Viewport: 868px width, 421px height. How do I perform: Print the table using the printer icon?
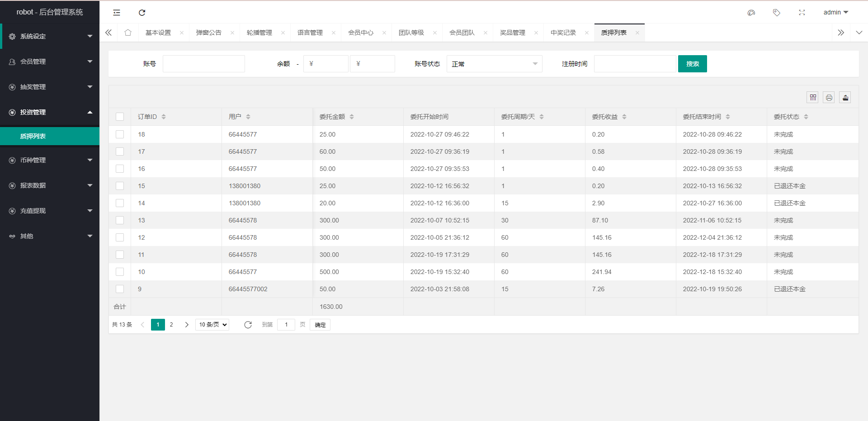tap(829, 97)
